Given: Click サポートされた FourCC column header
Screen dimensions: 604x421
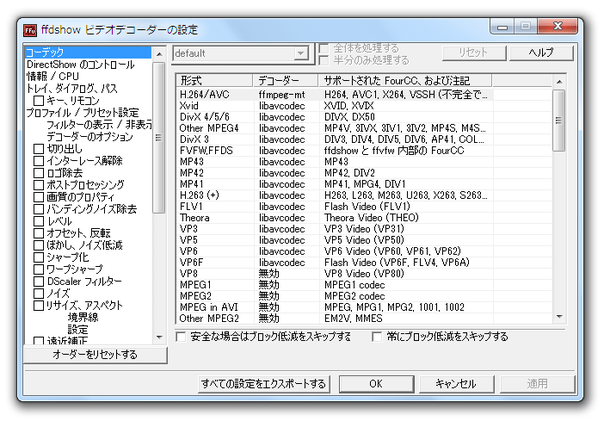Looking at the screenshot, I should click(405, 81).
